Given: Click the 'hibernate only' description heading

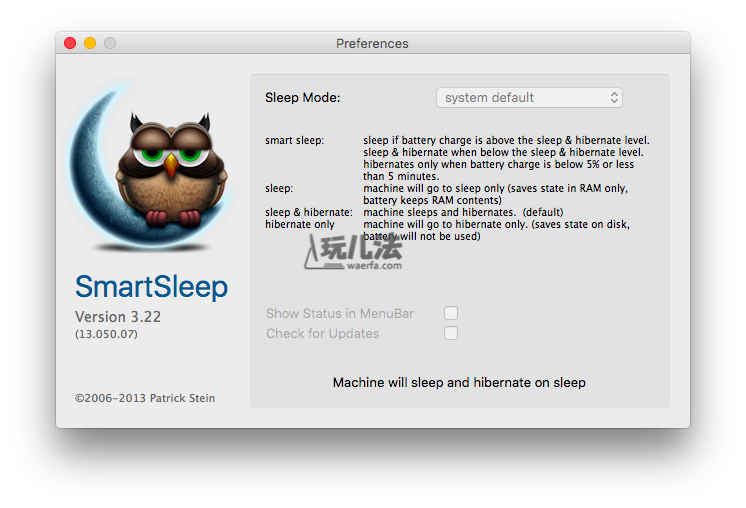Looking at the screenshot, I should point(299,224).
